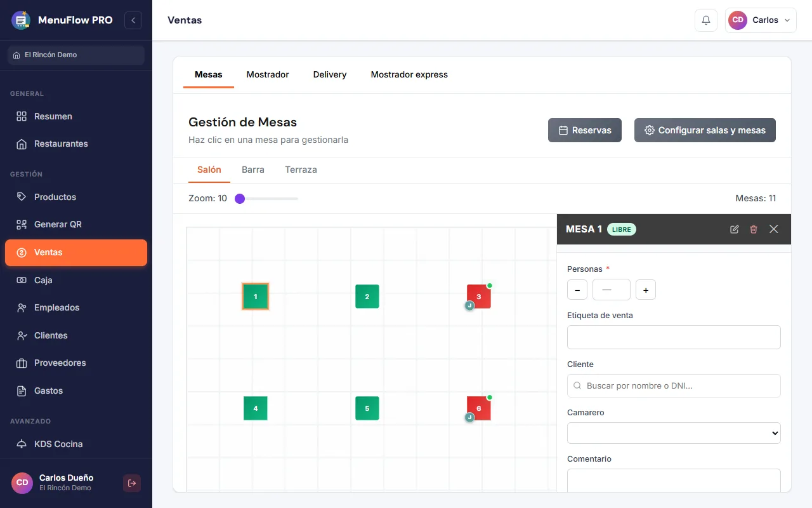Select green table 5 on the floor plan

(x=367, y=408)
